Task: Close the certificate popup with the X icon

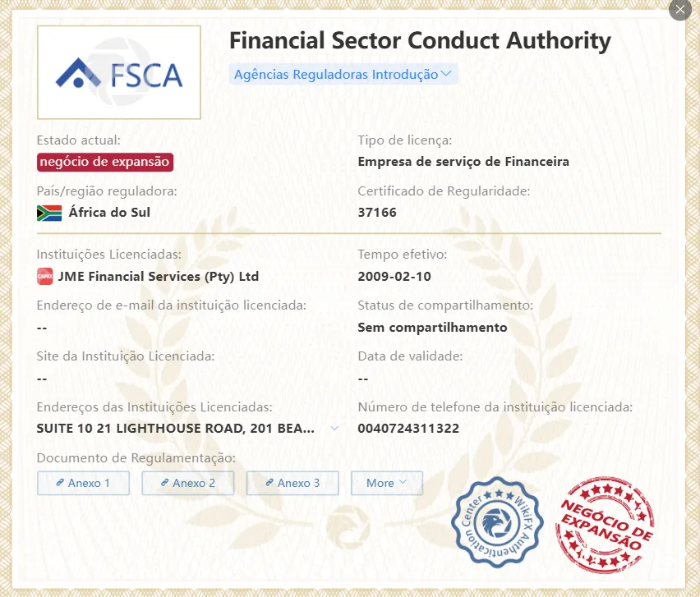Action: (680, 9)
